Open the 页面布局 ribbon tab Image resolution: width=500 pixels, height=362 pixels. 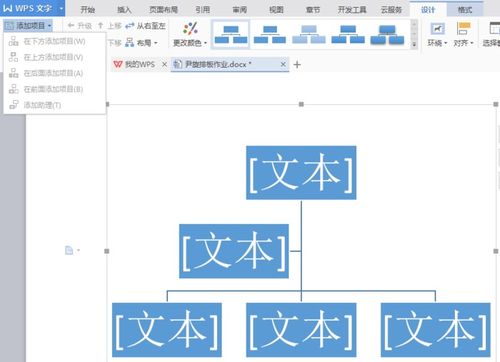tap(163, 10)
